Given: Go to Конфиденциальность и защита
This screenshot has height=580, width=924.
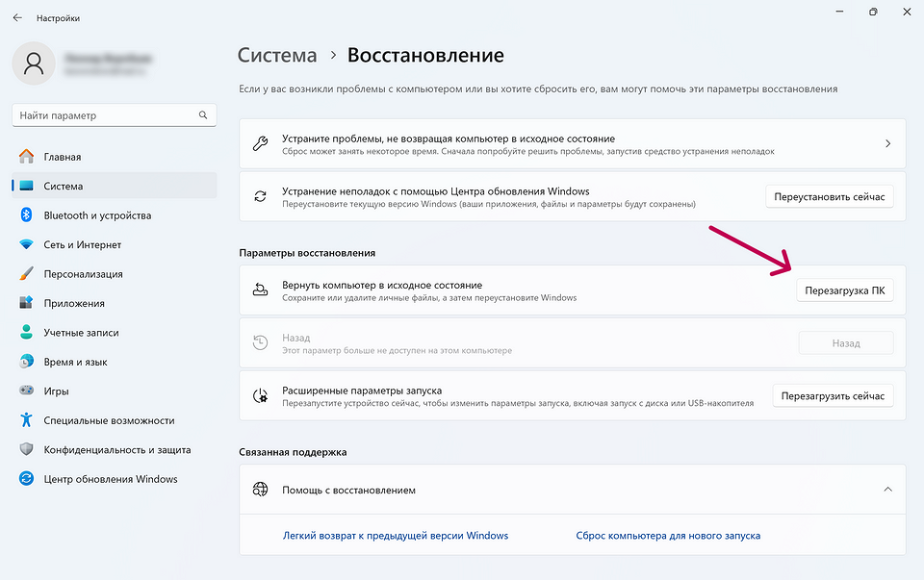Looking at the screenshot, I should click(x=117, y=448).
